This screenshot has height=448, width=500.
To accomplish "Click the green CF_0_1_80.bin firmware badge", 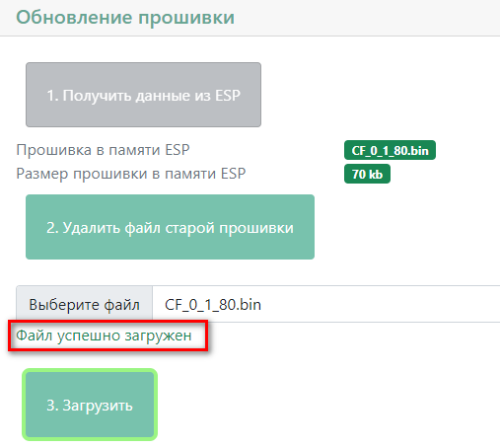I will [390, 150].
